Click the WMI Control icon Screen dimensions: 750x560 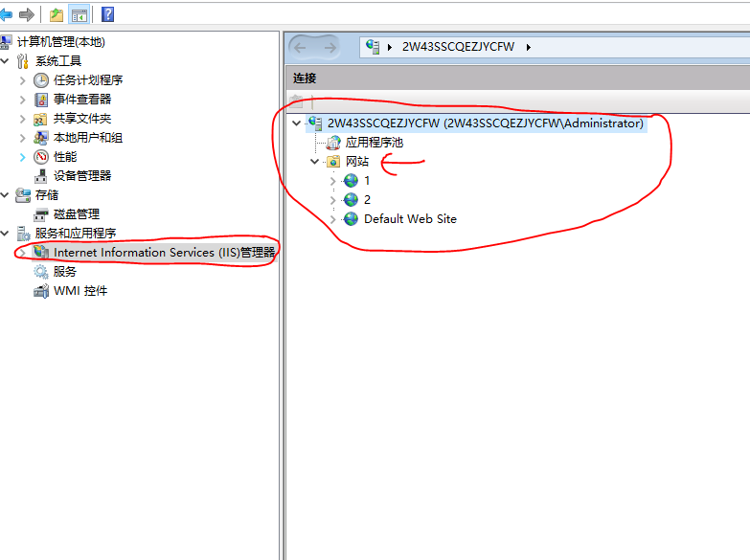coord(41,291)
